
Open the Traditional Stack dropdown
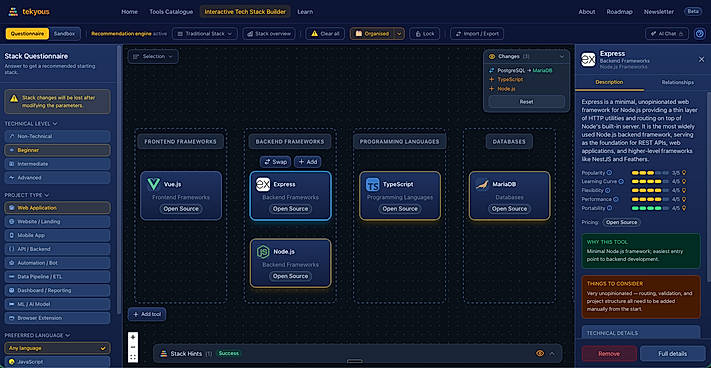tap(205, 34)
